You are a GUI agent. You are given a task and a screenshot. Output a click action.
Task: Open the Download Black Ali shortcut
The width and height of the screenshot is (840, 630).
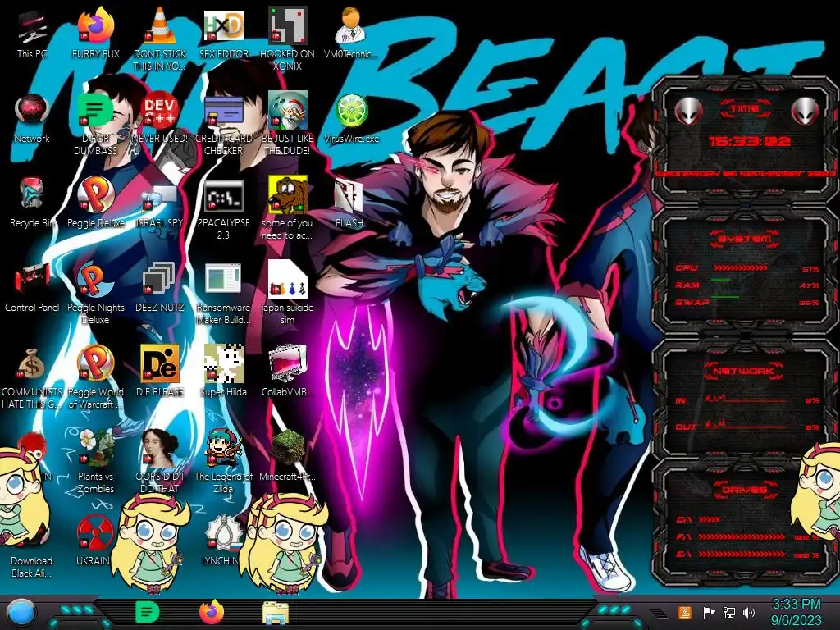click(32, 567)
